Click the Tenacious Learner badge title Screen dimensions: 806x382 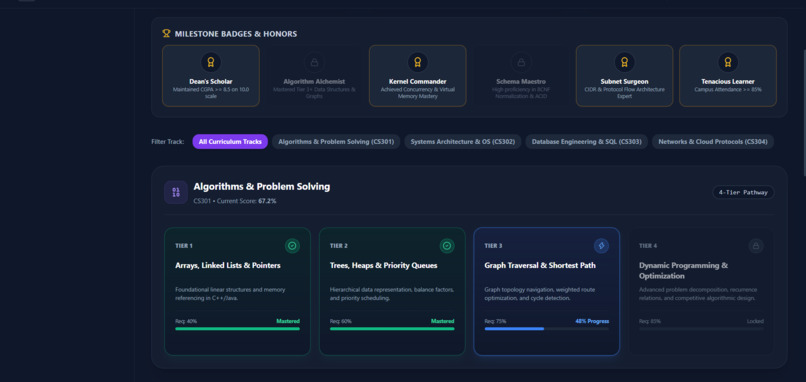click(x=728, y=81)
